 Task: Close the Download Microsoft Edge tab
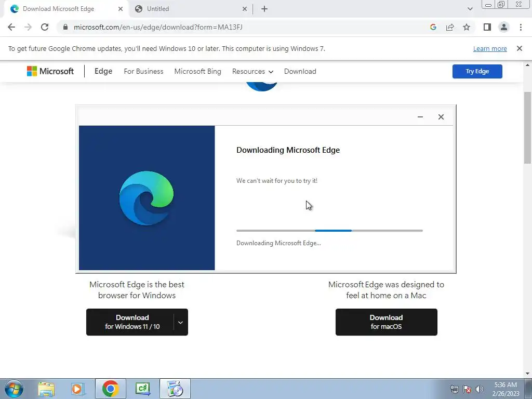point(121,9)
